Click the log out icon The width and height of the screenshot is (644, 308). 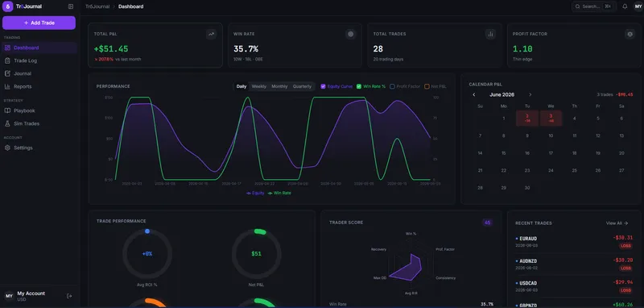pos(69,296)
